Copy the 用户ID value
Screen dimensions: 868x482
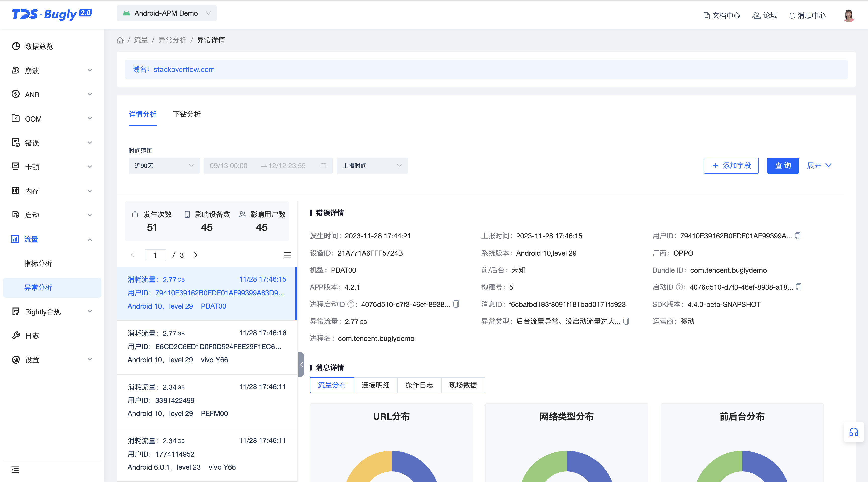click(798, 236)
